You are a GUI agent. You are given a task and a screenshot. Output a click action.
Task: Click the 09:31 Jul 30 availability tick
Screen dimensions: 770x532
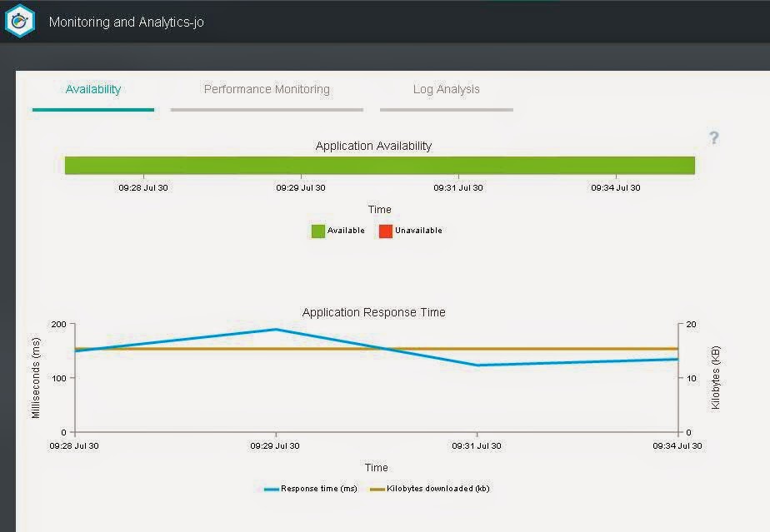458,187
